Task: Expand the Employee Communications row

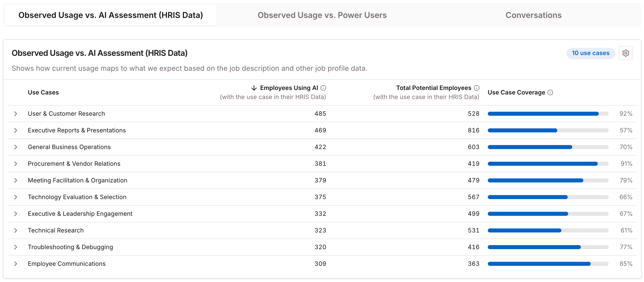Action: pyautogui.click(x=16, y=264)
